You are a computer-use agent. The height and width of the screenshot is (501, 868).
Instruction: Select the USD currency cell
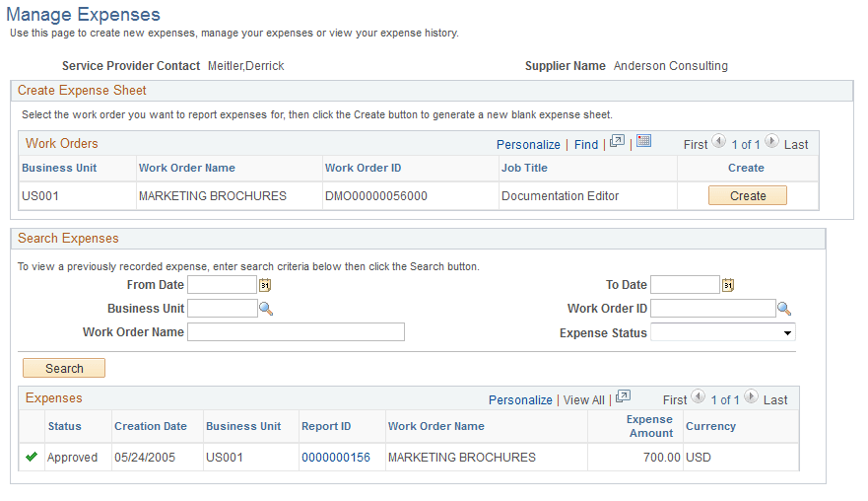[x=699, y=458]
